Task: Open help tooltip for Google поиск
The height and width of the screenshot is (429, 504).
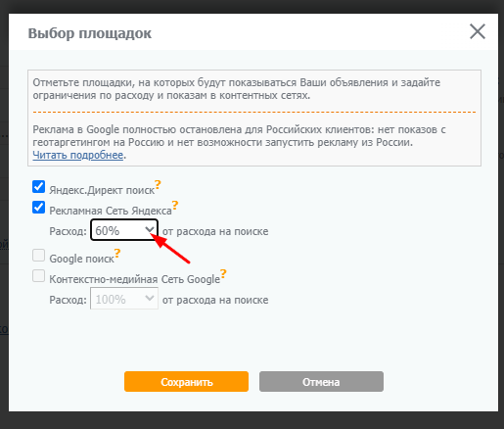Action: tap(117, 253)
